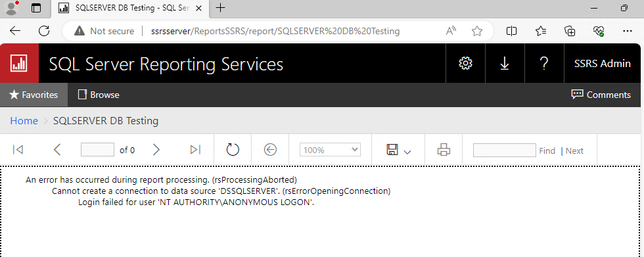Click the Read aloud icon in address bar
644x257 pixels.
pos(451,31)
